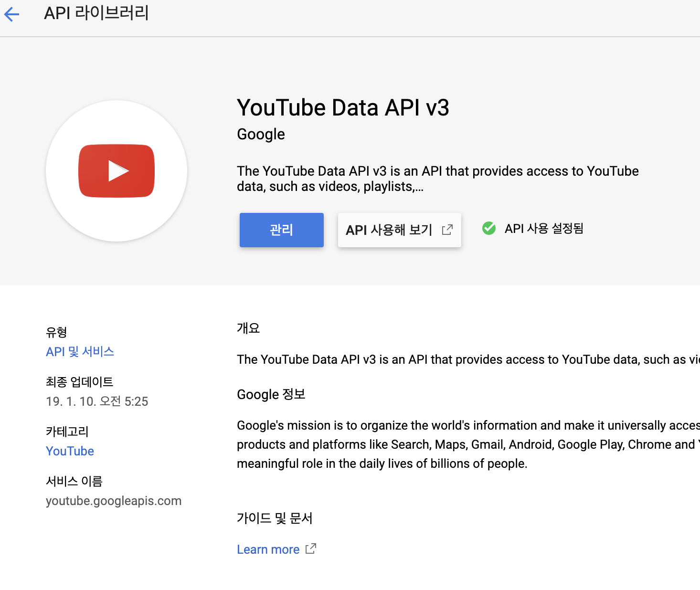
Task: Click the green API enabled checkmark
Action: coord(489,229)
